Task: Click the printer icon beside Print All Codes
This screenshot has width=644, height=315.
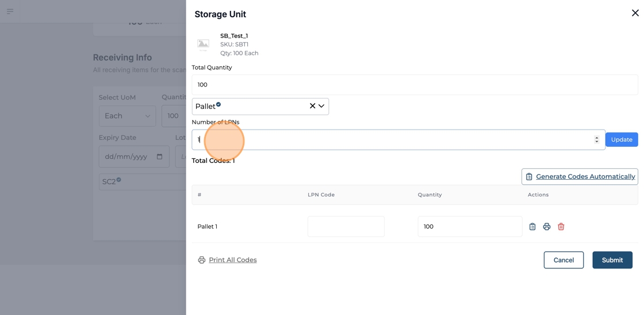Action: pos(202,260)
